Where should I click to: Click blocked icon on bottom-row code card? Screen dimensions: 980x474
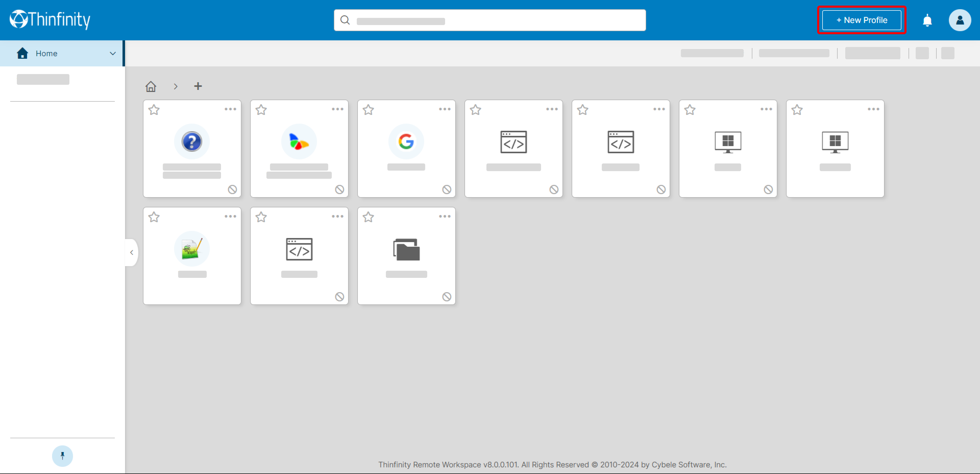click(x=340, y=297)
